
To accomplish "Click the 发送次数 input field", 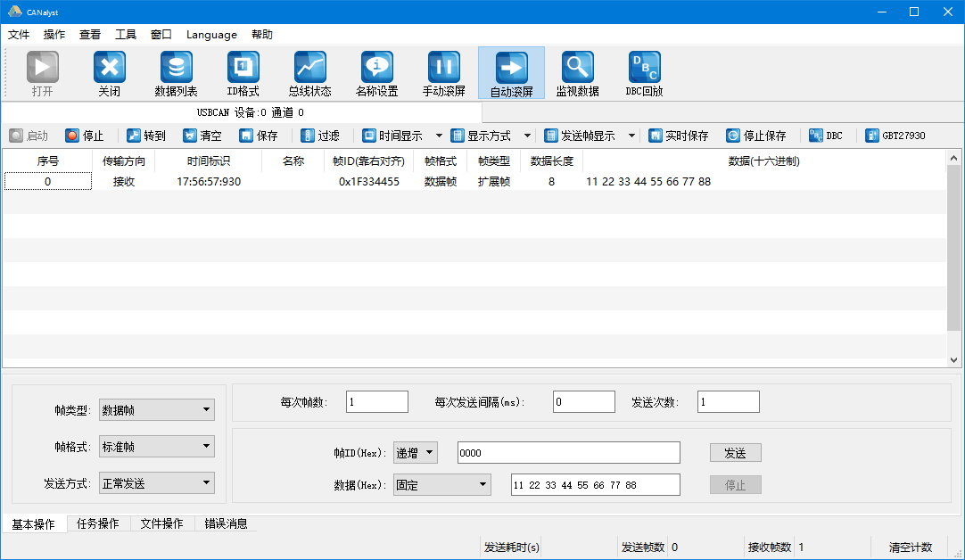I will point(729,402).
